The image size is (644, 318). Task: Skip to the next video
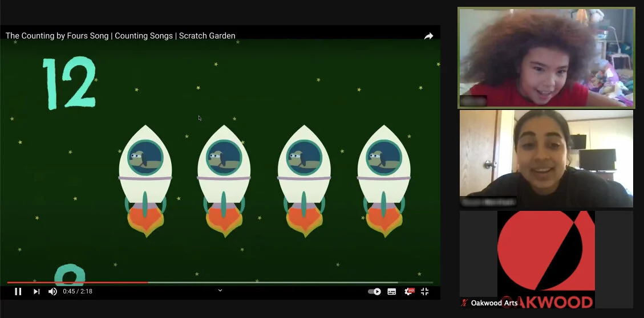37,291
